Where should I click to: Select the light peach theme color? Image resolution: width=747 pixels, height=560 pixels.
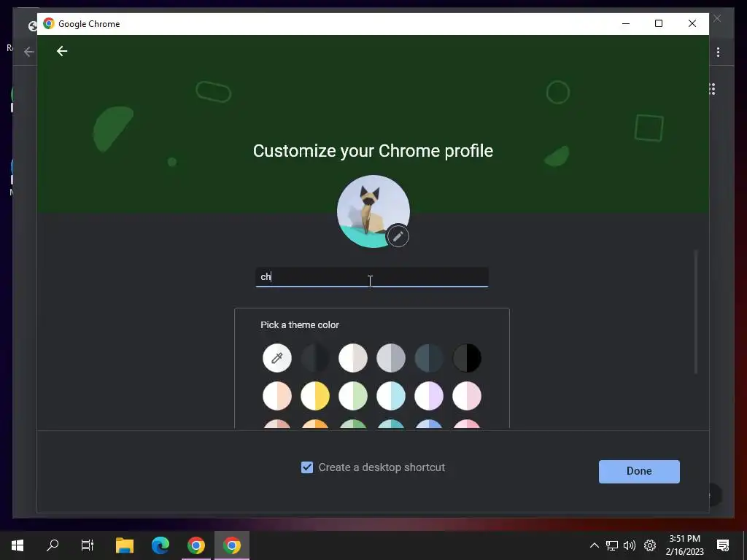pyautogui.click(x=276, y=396)
